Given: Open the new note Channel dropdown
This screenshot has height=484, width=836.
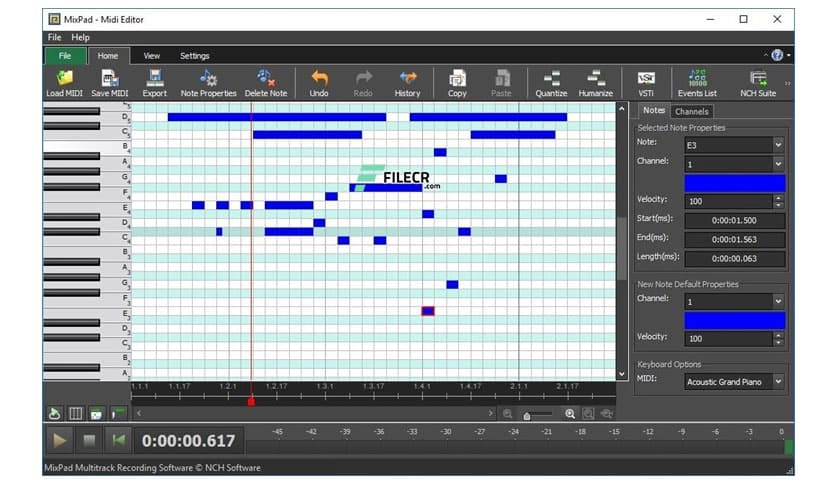Looking at the screenshot, I should [778, 302].
